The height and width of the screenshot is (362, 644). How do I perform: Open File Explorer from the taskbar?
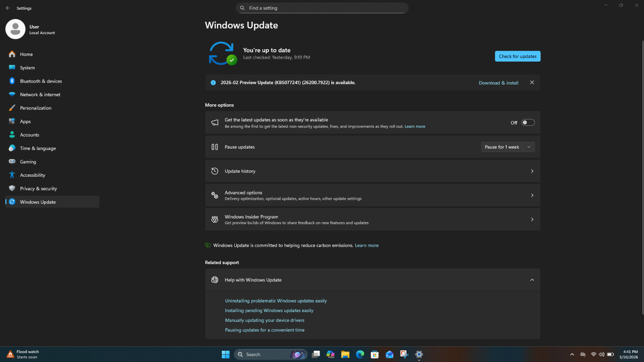[x=345, y=354]
